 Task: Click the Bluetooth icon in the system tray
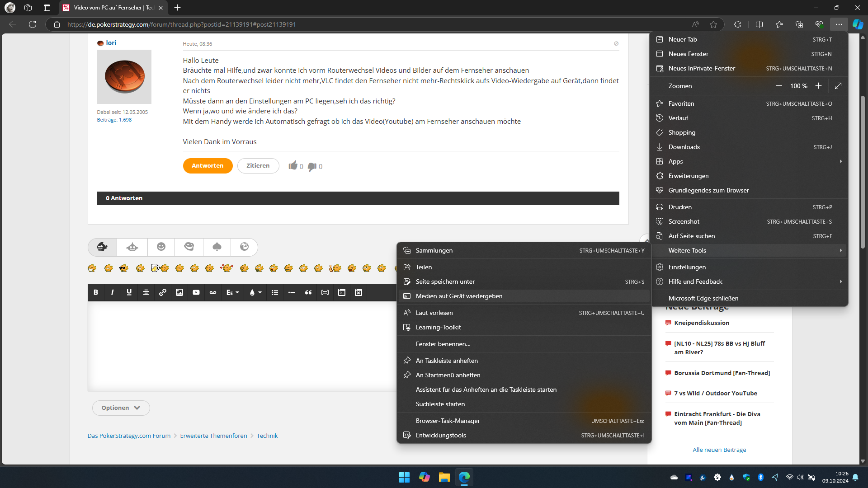pyautogui.click(x=761, y=477)
